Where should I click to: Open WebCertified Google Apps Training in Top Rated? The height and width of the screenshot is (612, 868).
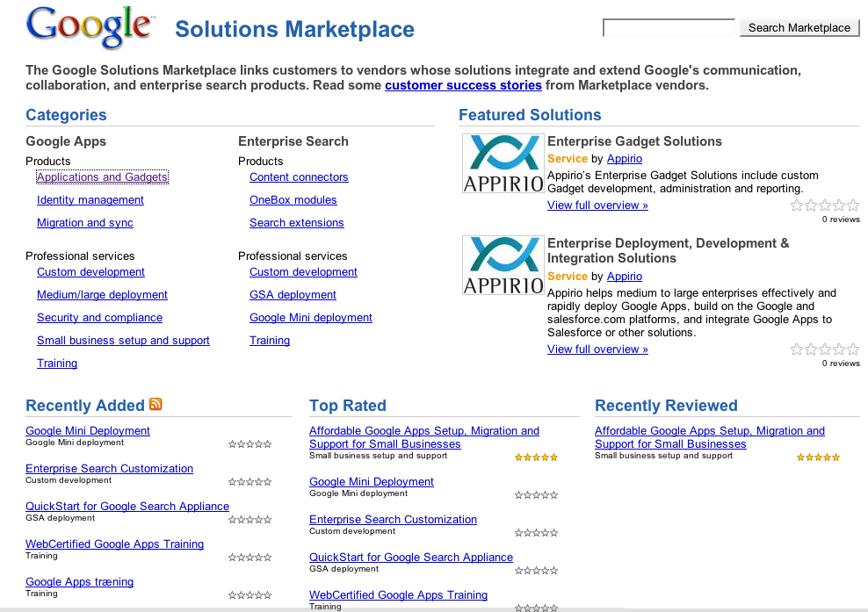tap(399, 594)
